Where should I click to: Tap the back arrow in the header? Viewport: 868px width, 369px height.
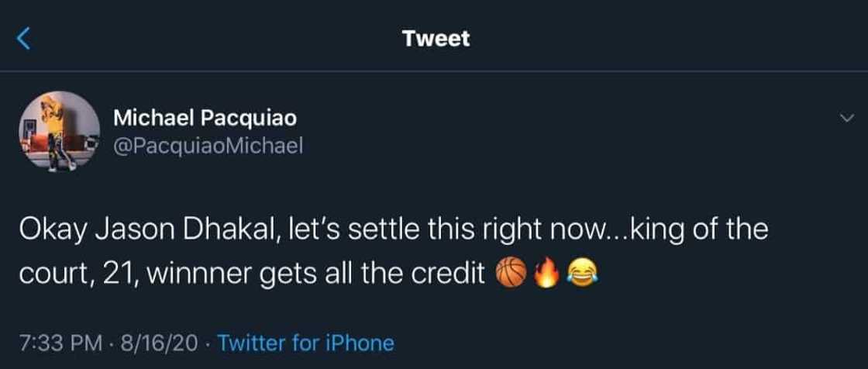click(x=24, y=37)
